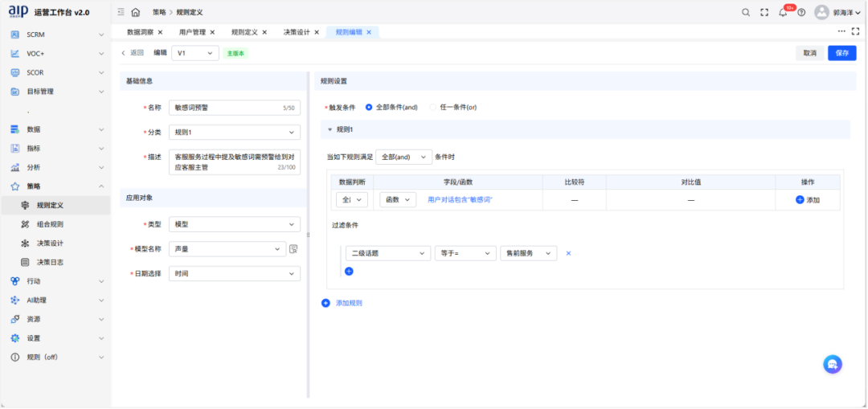Click the help question mark icon
Image resolution: width=868 pixels, height=409 pixels.
pyautogui.click(x=801, y=12)
